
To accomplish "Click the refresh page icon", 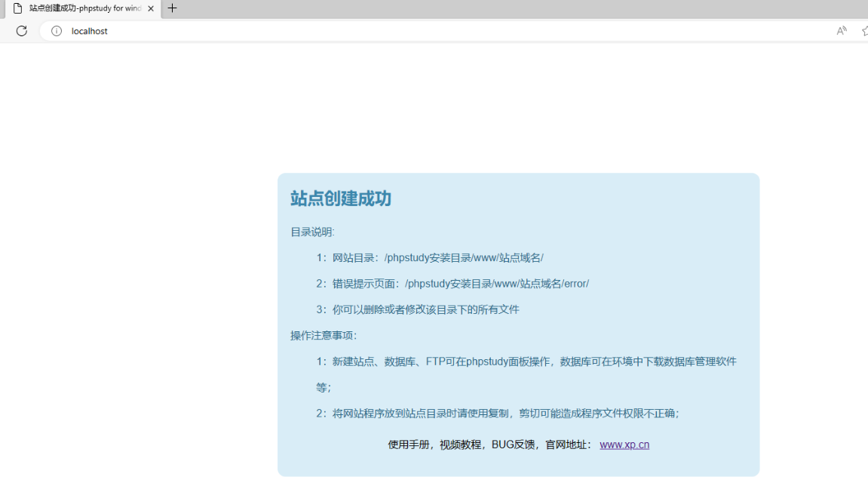I will point(22,31).
